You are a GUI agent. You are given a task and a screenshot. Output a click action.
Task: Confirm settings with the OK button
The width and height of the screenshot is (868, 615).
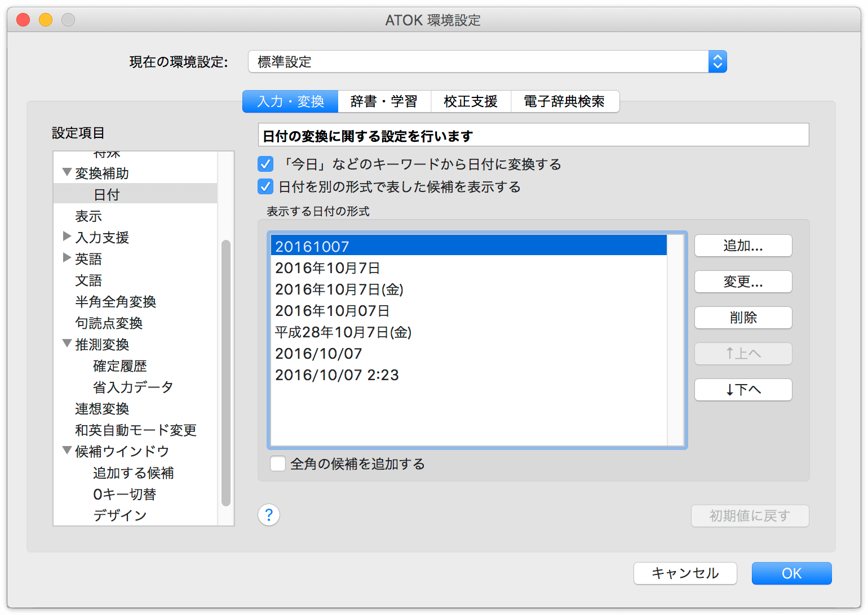tap(791, 573)
